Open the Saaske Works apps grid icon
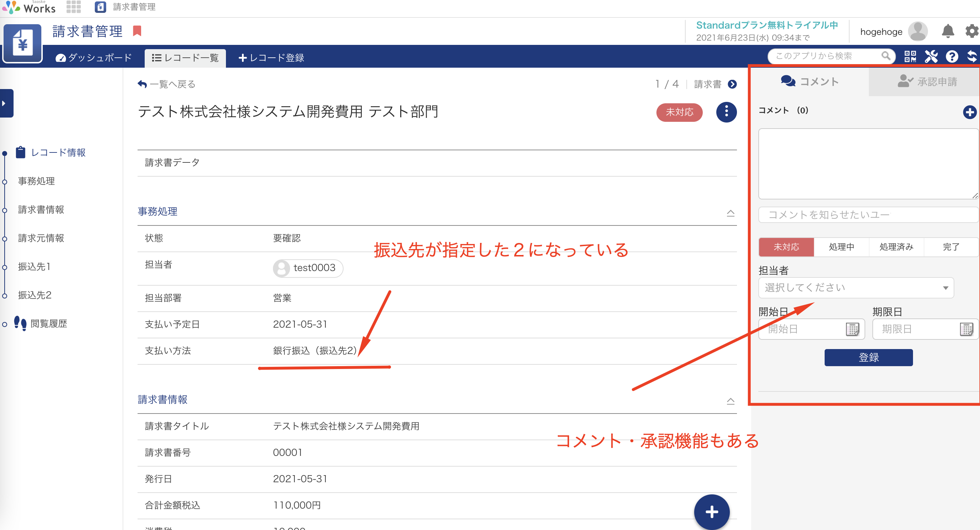 (x=73, y=7)
